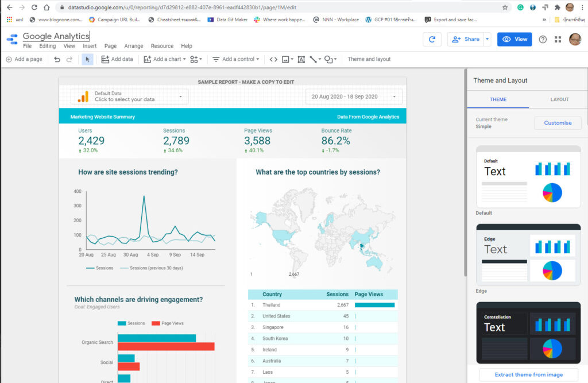This screenshot has width=588, height=383.
Task: Click the redo arrow in the toolbar
Action: 69,59
